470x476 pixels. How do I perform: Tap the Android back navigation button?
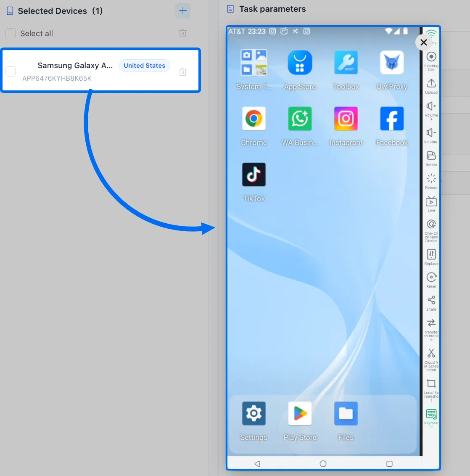257,463
